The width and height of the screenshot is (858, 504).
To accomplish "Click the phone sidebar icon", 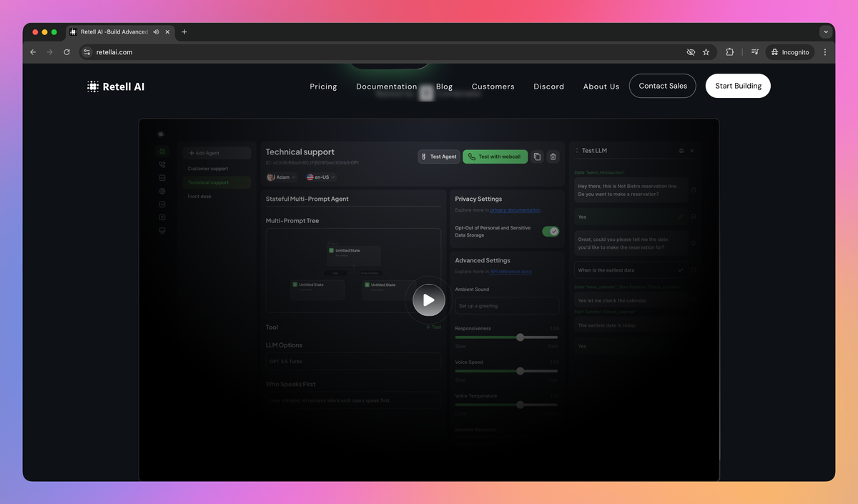I will (x=162, y=164).
